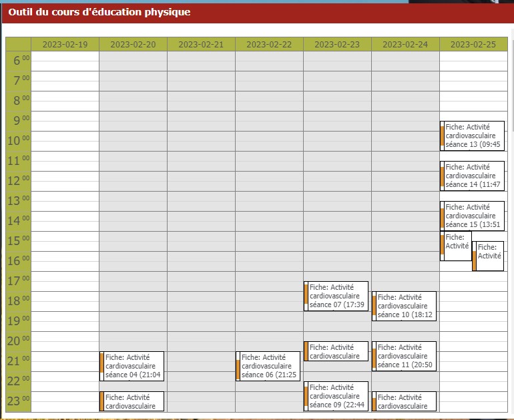Click the 2023-02-19 column header
The width and height of the screenshot is (514, 420).
click(x=65, y=45)
